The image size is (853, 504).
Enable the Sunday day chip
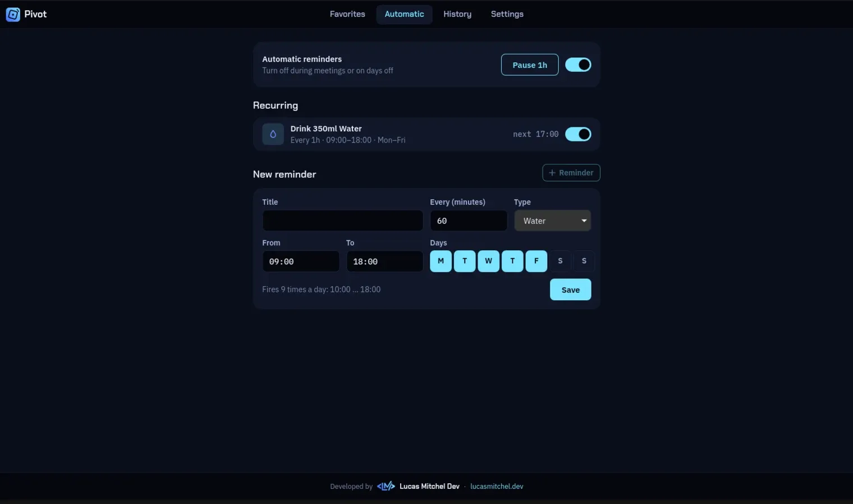coord(584,261)
